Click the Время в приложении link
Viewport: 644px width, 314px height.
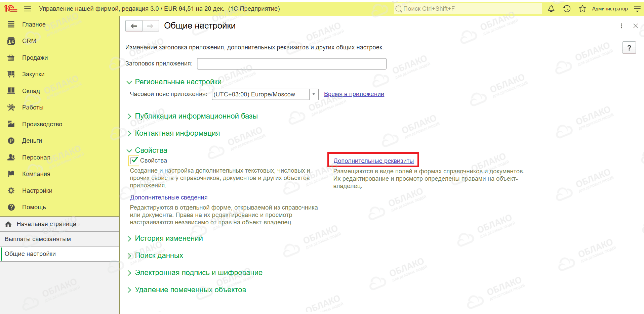coord(354,94)
